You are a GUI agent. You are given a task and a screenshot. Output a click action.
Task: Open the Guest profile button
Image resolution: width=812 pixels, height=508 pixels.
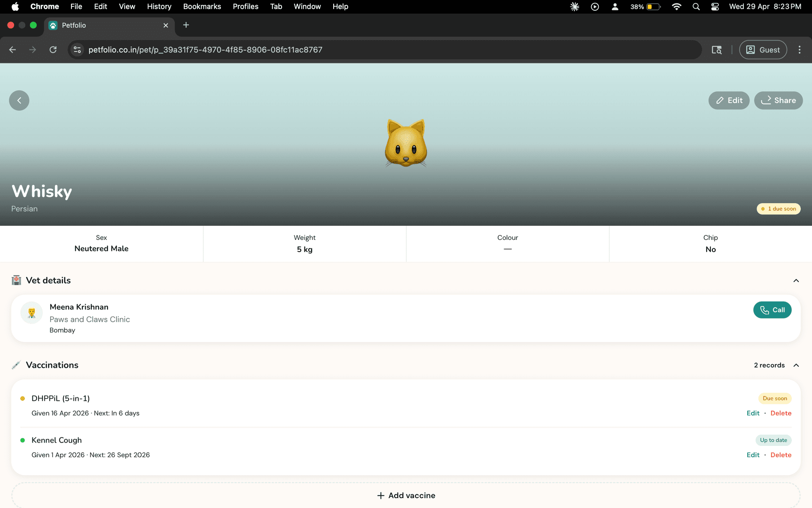click(x=763, y=50)
